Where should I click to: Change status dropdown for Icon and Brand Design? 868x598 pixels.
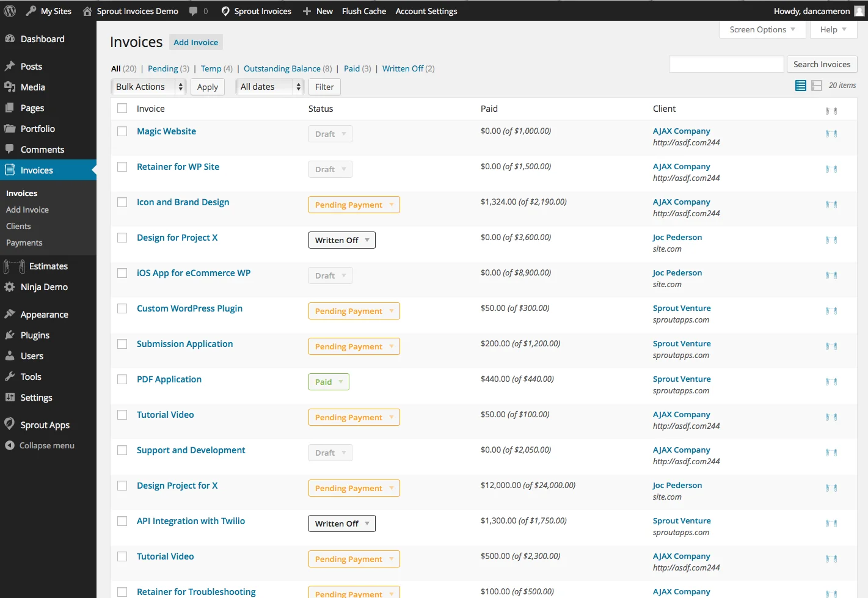(x=354, y=204)
